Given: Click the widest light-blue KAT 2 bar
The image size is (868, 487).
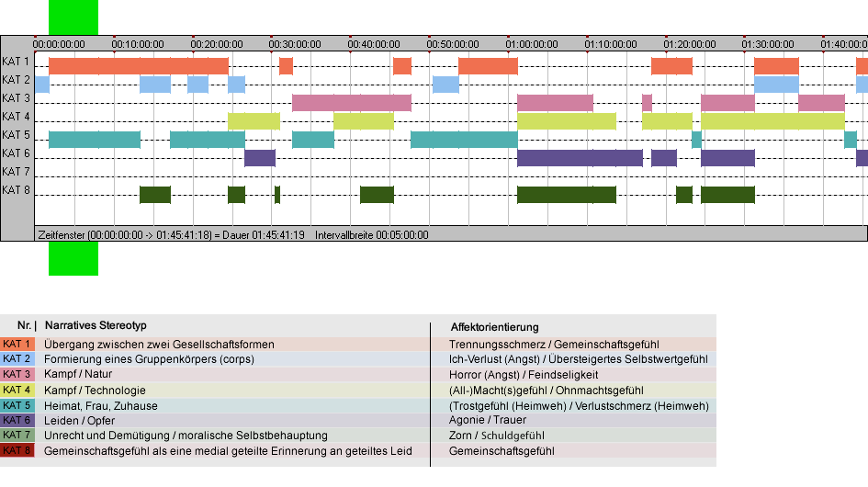Looking at the screenshot, I should (776, 85).
